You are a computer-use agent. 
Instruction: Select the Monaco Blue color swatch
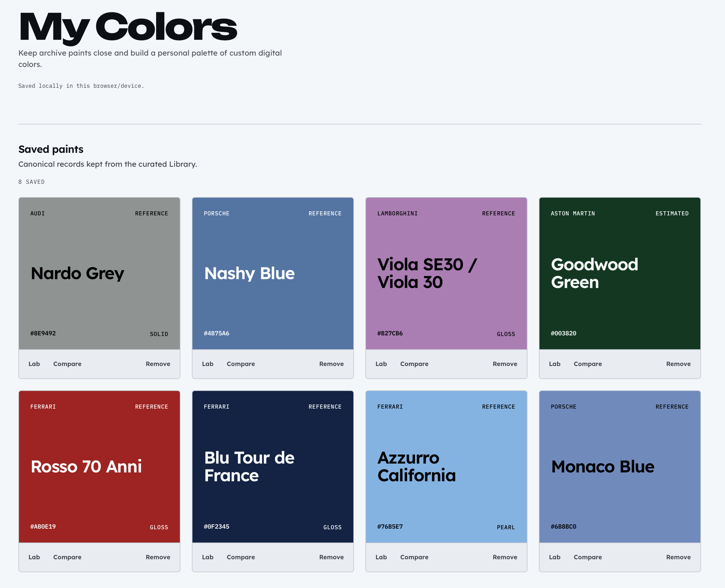pyautogui.click(x=620, y=467)
